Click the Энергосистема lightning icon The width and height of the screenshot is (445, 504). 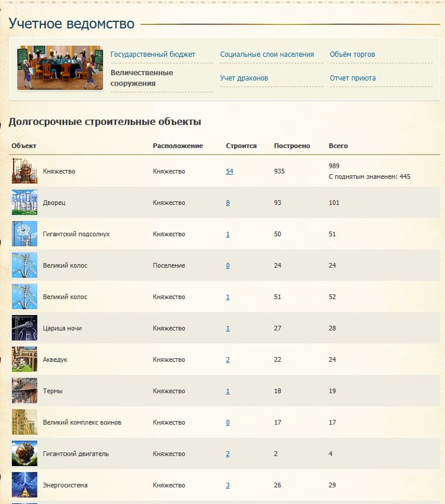pos(24,485)
